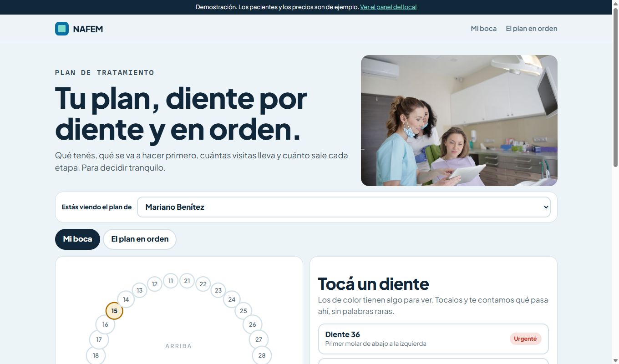619x364 pixels.
Task: Switch to the El plan en orden tab
Action: (140, 239)
